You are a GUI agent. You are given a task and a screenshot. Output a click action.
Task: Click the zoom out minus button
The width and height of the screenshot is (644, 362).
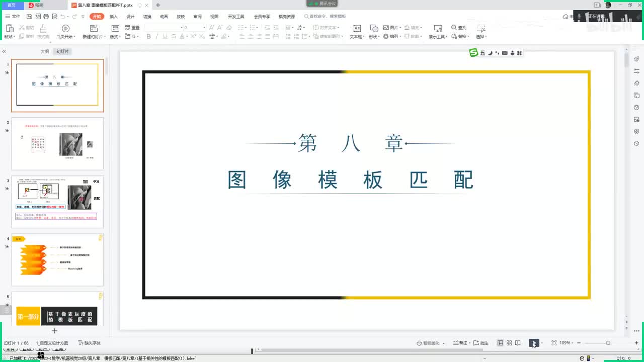coord(579,343)
